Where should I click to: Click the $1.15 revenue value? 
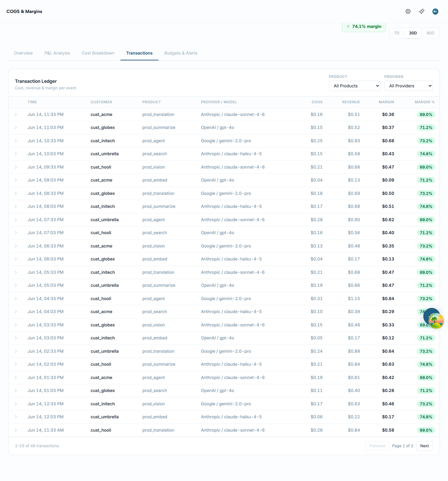pos(354,299)
